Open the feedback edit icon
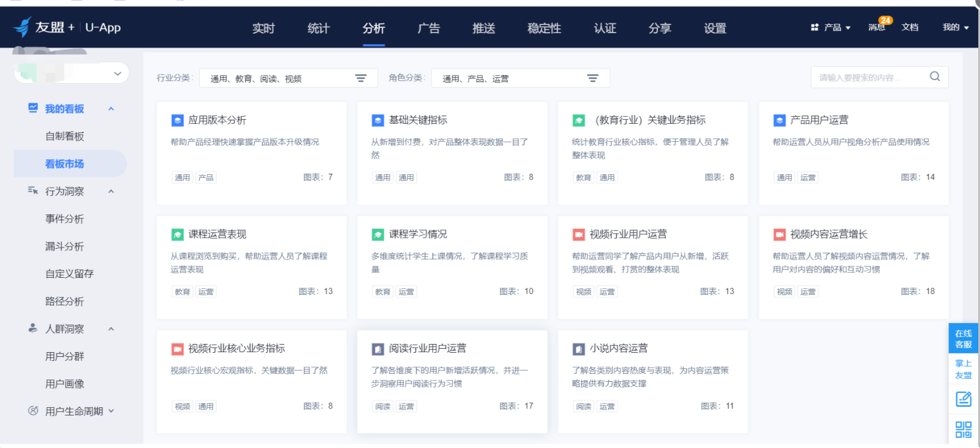 tap(963, 399)
